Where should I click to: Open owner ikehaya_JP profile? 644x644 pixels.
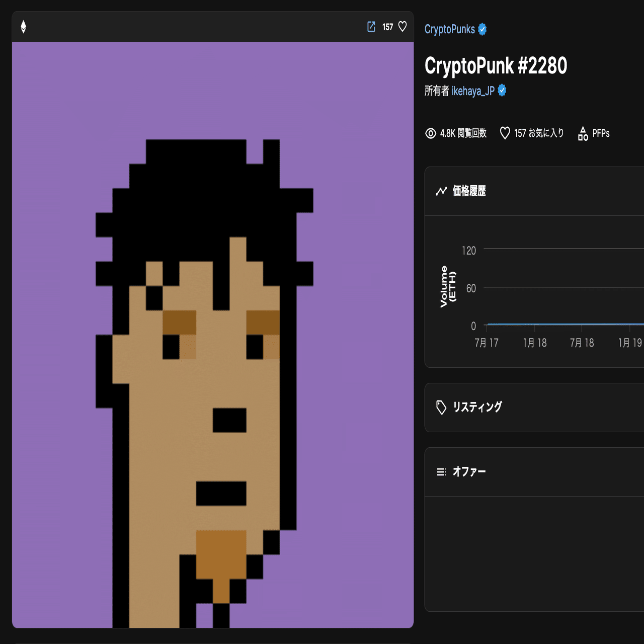click(473, 91)
